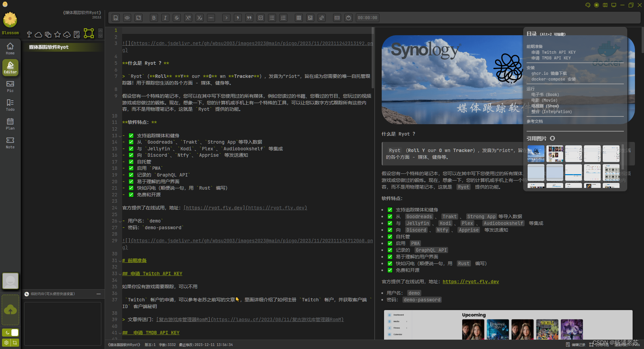Insert a checkbox task list from toolbar
The height and width of the screenshot is (349, 644).
coord(261,18)
